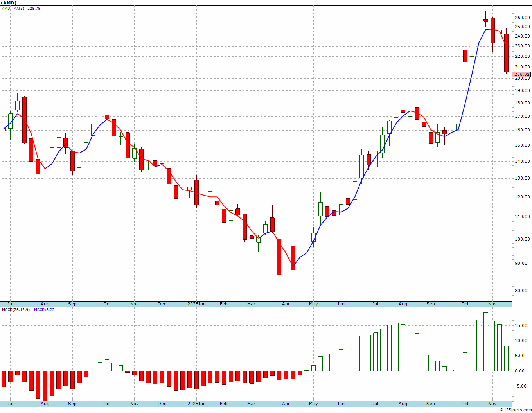Click the current price tag 206.02
The width and height of the screenshot is (532, 413).
pos(522,74)
